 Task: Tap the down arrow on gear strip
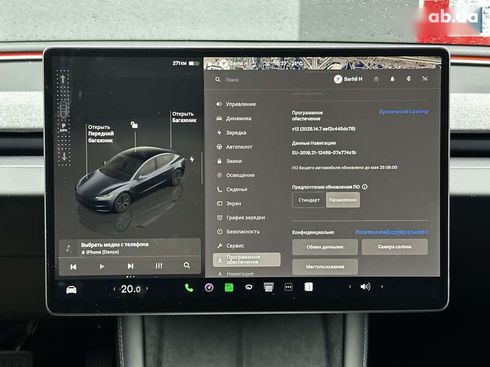pyautogui.click(x=64, y=156)
